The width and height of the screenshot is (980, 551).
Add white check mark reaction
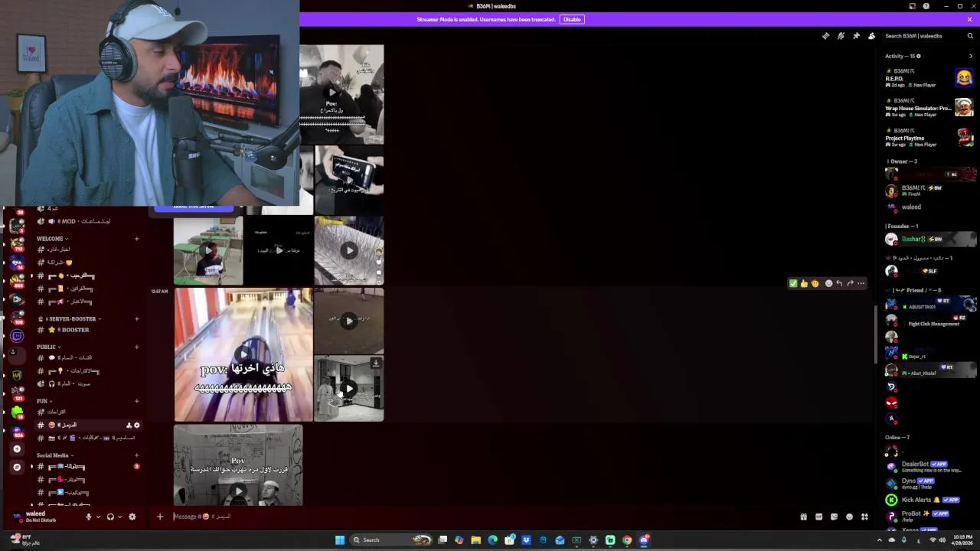coord(793,283)
